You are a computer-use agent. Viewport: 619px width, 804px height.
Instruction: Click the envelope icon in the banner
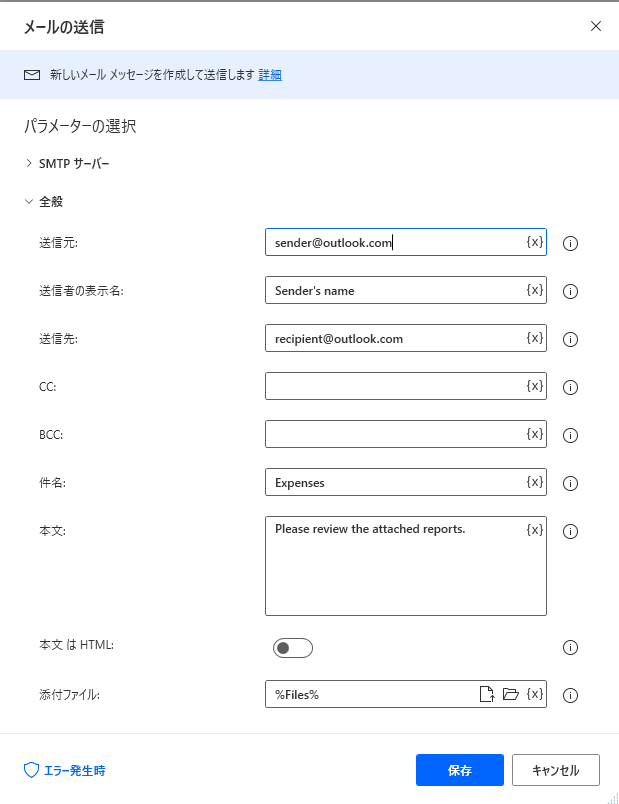[32, 75]
